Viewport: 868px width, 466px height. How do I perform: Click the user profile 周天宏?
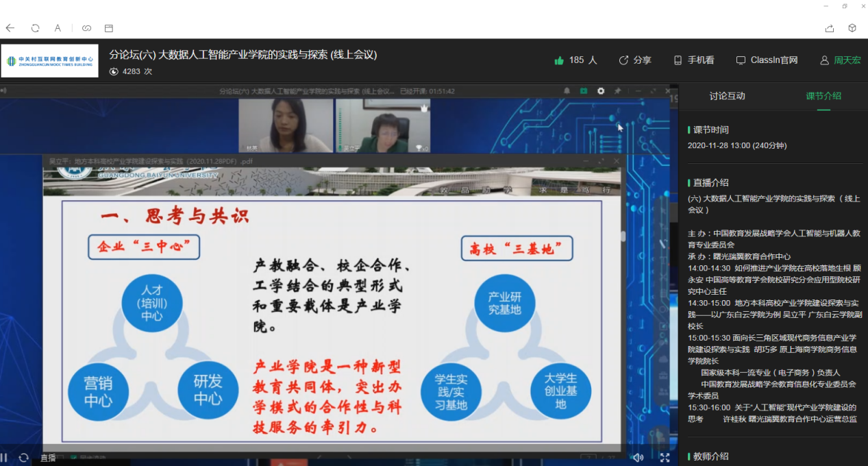(841, 60)
